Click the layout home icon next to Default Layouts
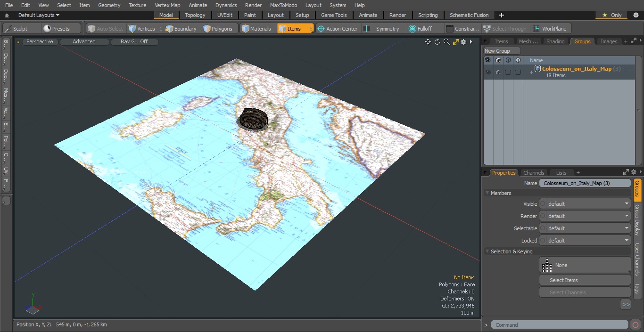The height and width of the screenshot is (332, 644). tap(7, 15)
